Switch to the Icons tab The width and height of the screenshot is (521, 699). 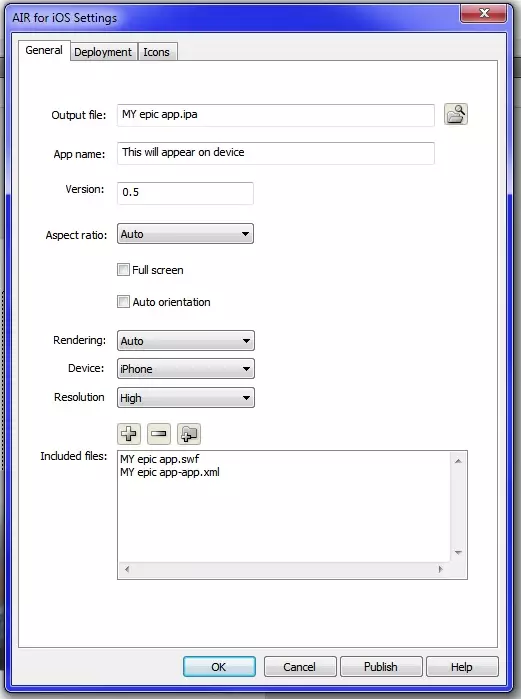coord(157,52)
